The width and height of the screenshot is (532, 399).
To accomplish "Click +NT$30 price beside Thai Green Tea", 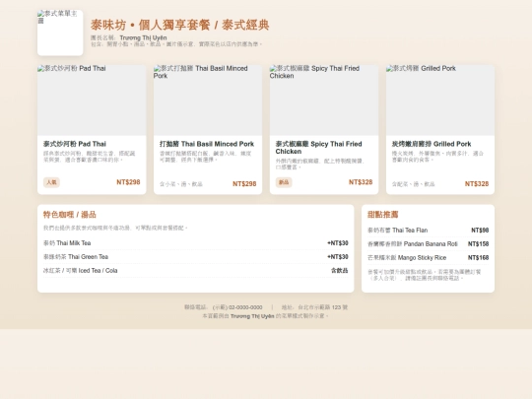I will tap(338, 257).
